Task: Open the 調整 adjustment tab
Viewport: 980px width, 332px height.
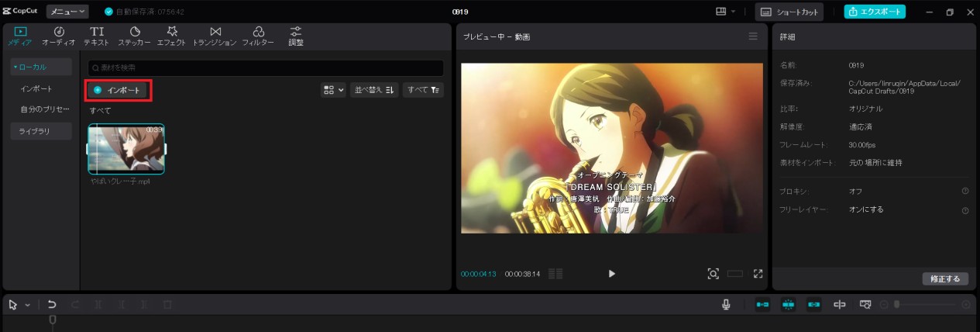Action: 296,36
